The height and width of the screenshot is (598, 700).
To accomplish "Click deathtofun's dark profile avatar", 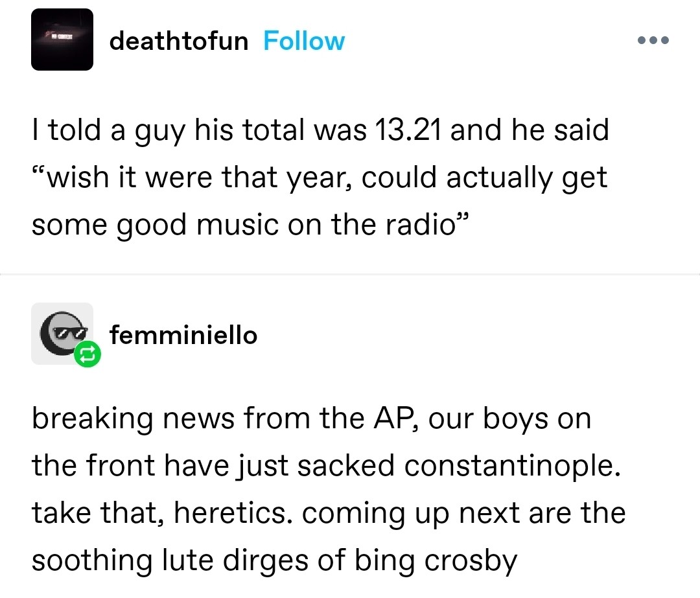I will pyautogui.click(x=62, y=40).
